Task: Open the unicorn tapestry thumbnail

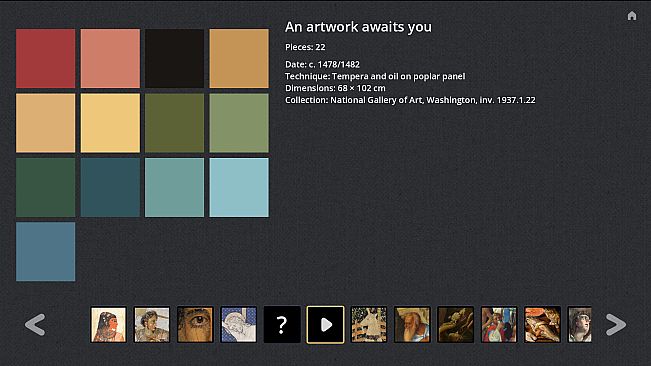Action: point(369,325)
